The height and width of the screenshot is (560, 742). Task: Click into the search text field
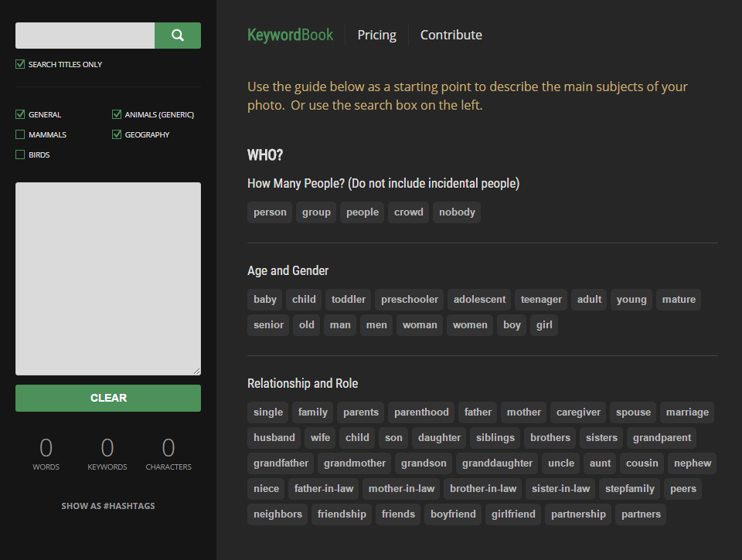(x=85, y=36)
